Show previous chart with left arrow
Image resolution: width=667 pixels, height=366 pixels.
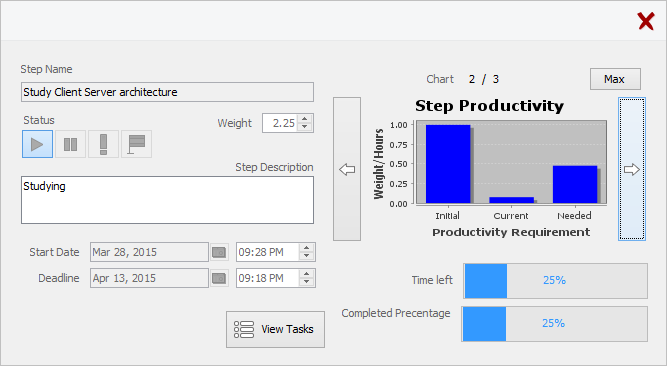347,169
